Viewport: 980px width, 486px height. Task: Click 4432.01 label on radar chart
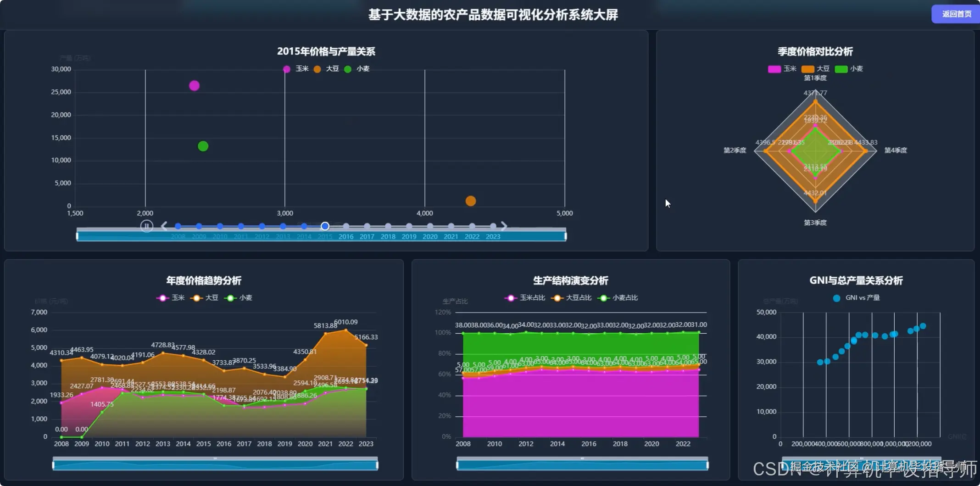pos(815,193)
